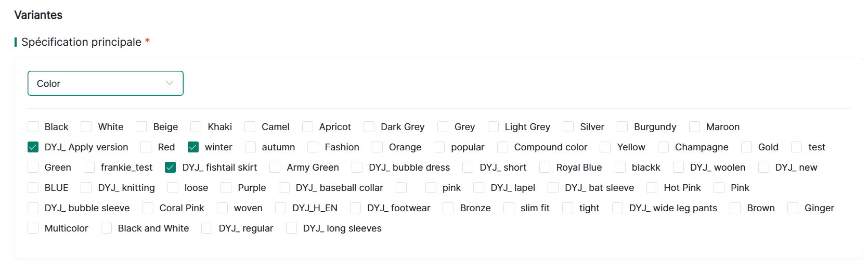Image resolution: width=868 pixels, height=270 pixels.
Task: Check the unlabeled checkbox after baseball collar
Action: point(401,188)
